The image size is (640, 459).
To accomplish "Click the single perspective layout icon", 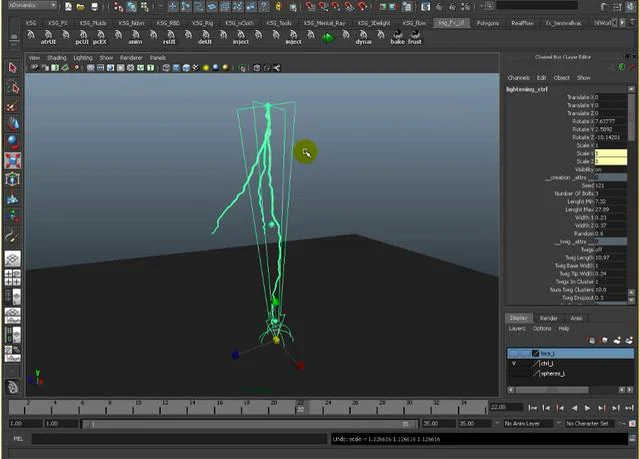I will pyautogui.click(x=13, y=259).
